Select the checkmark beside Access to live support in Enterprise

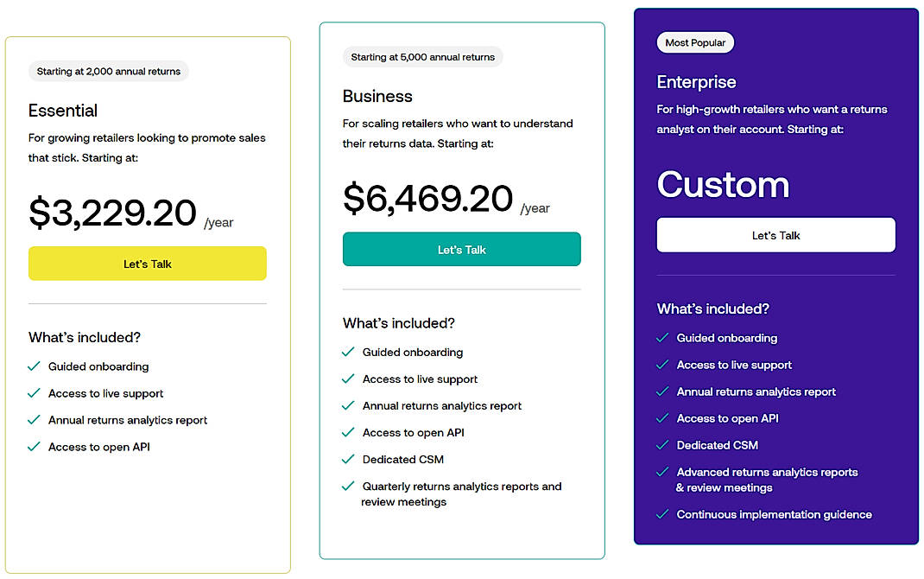[661, 365]
